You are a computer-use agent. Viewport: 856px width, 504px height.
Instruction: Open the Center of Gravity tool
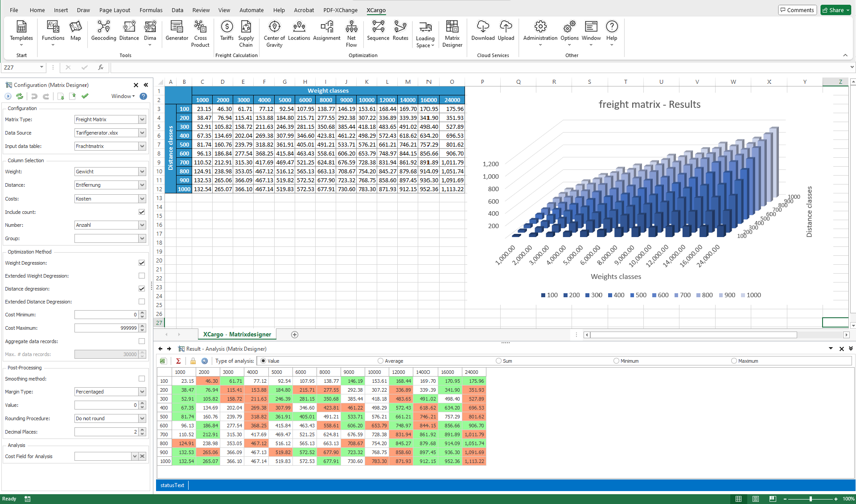274,32
